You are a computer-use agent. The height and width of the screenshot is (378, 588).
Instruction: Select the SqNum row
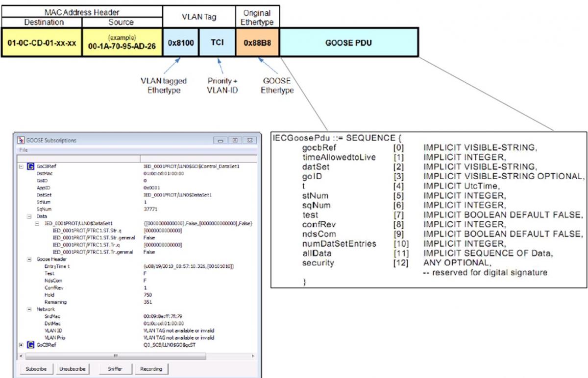tap(136, 208)
